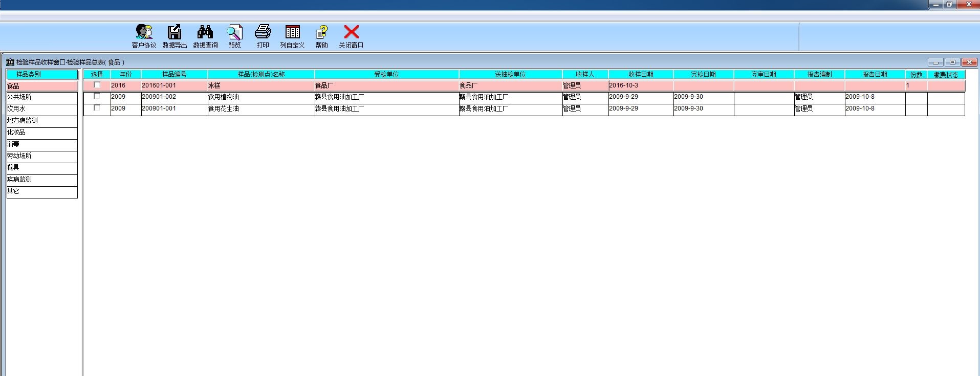Image resolution: width=980 pixels, height=376 pixels.
Task: Check the checkbox for sample 200901-002
Action: tap(97, 96)
